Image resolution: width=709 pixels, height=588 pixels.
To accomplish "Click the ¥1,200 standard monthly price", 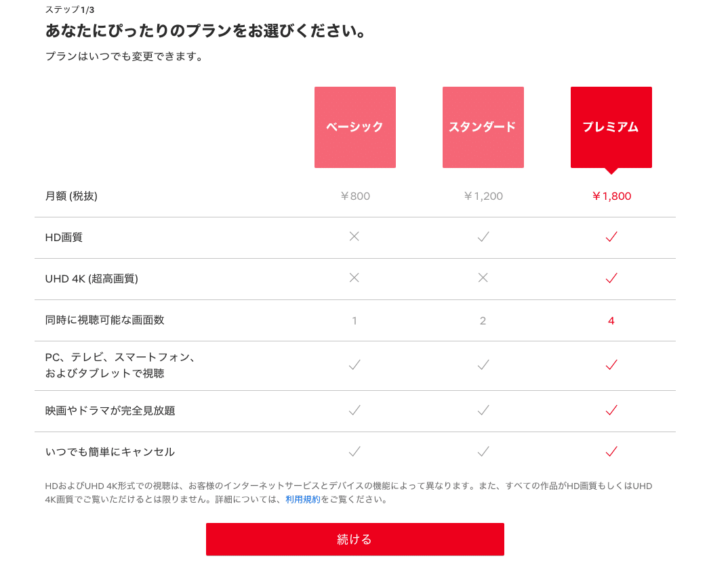I will pos(483,196).
